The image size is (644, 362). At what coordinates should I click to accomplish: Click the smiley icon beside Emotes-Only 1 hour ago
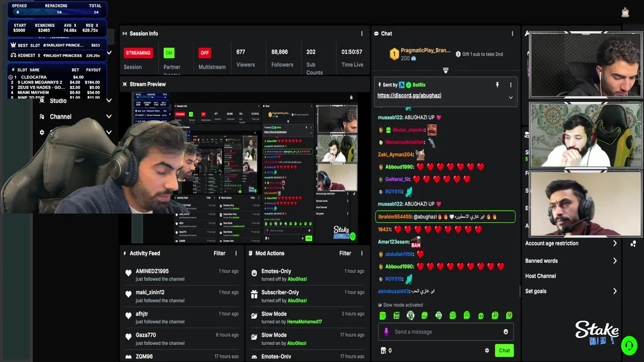click(254, 274)
